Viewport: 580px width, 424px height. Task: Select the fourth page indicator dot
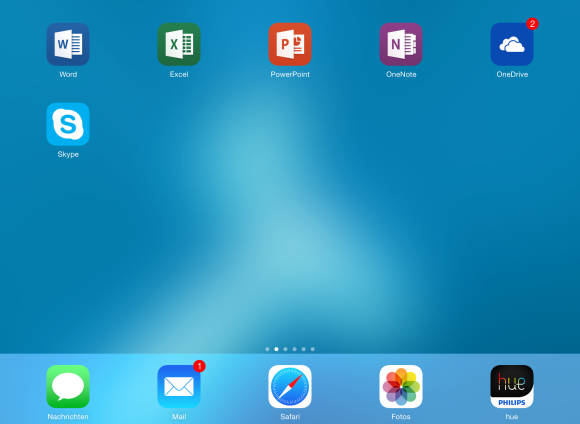tap(294, 349)
